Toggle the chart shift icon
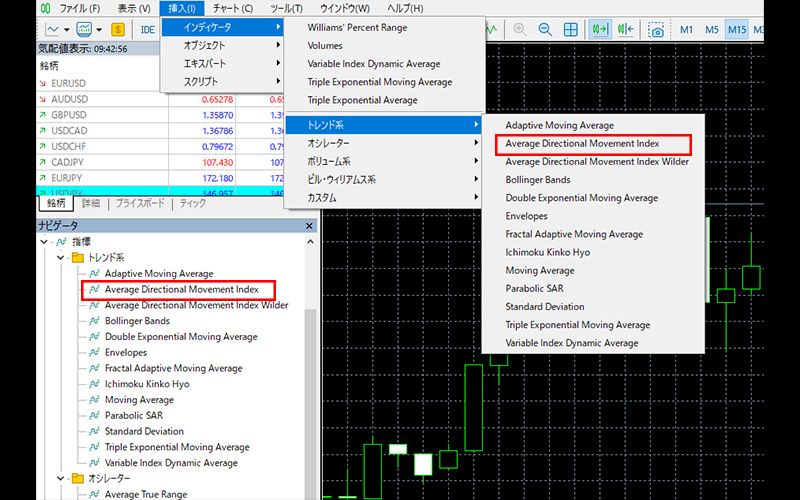This screenshot has height=500, width=800. tap(626, 30)
